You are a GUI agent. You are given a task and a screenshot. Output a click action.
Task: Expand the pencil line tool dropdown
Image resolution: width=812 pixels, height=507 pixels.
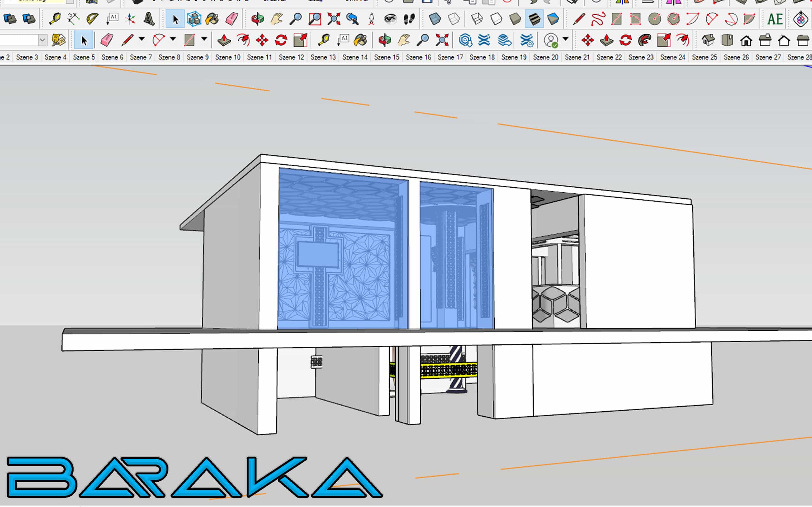pos(142,39)
